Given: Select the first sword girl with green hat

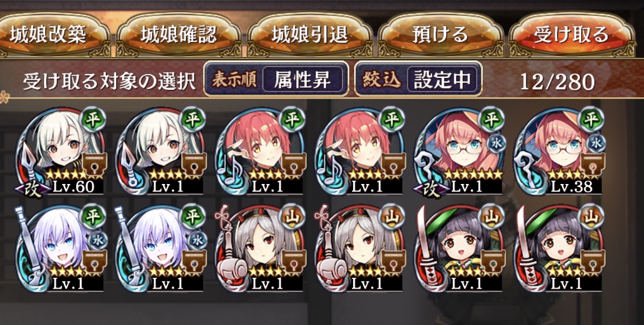Looking at the screenshot, I should tap(460, 249).
